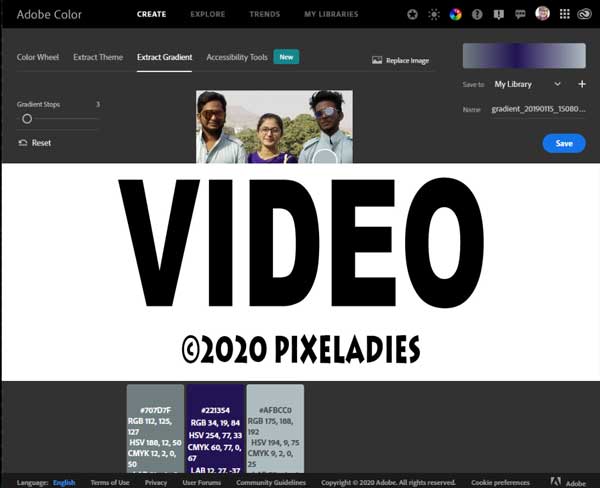Switch to the Color Wheel tab
The width and height of the screenshot is (600, 488).
pyautogui.click(x=38, y=57)
